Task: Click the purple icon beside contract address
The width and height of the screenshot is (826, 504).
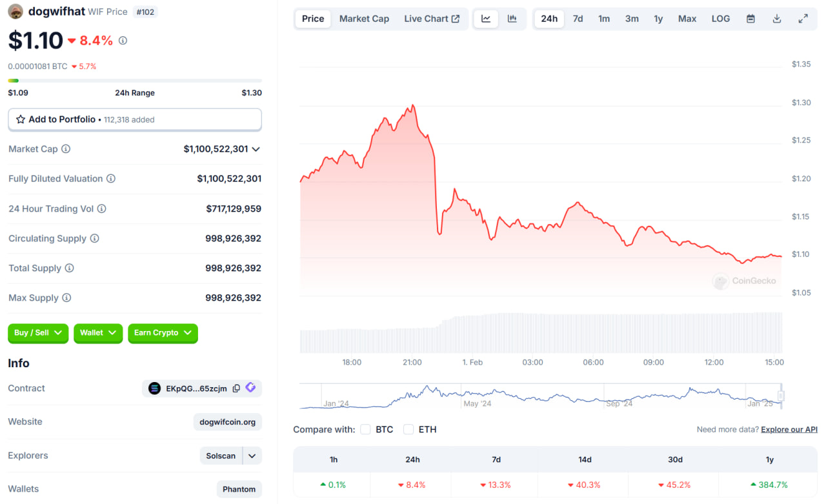Action: [250, 388]
